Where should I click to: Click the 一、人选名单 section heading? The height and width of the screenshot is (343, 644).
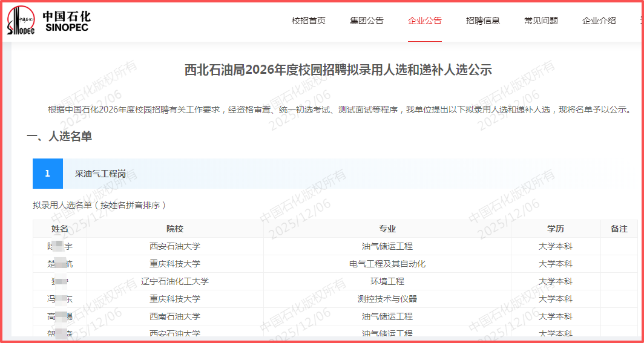[59, 137]
